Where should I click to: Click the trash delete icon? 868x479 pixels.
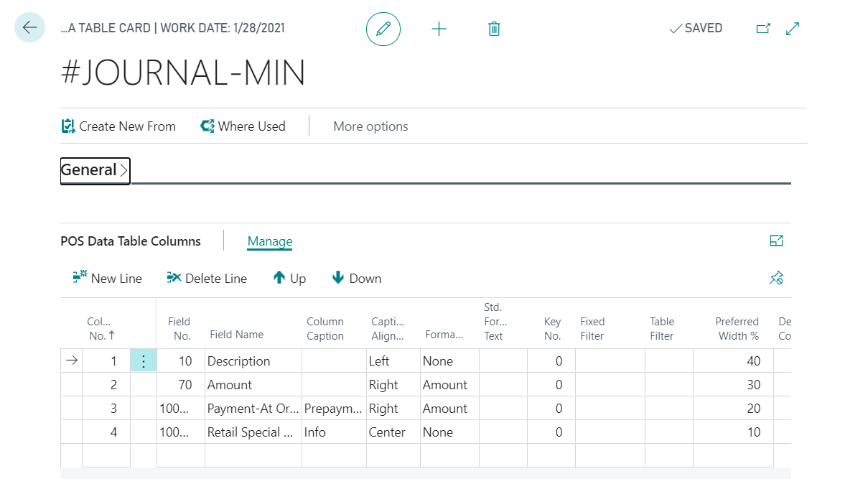pos(494,29)
